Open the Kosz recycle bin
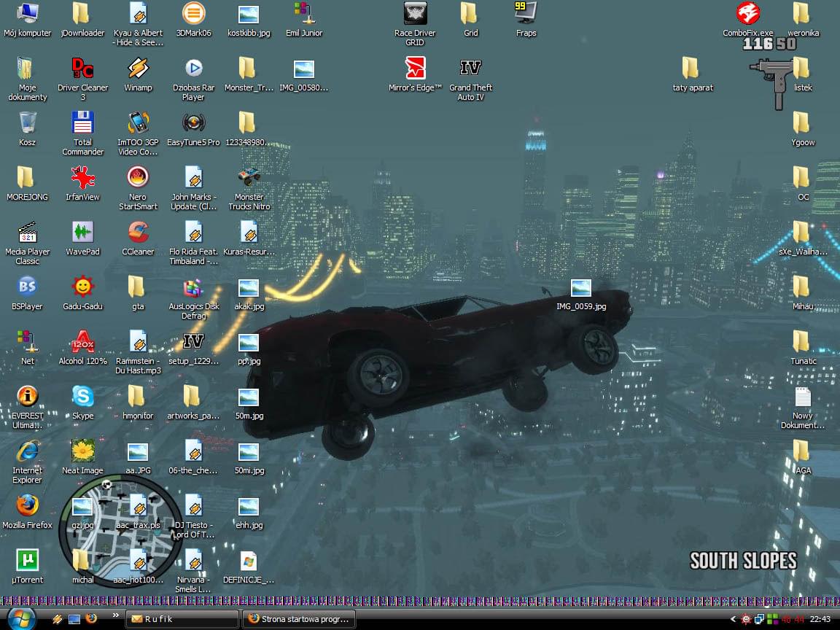This screenshot has height=630, width=840. pyautogui.click(x=28, y=123)
